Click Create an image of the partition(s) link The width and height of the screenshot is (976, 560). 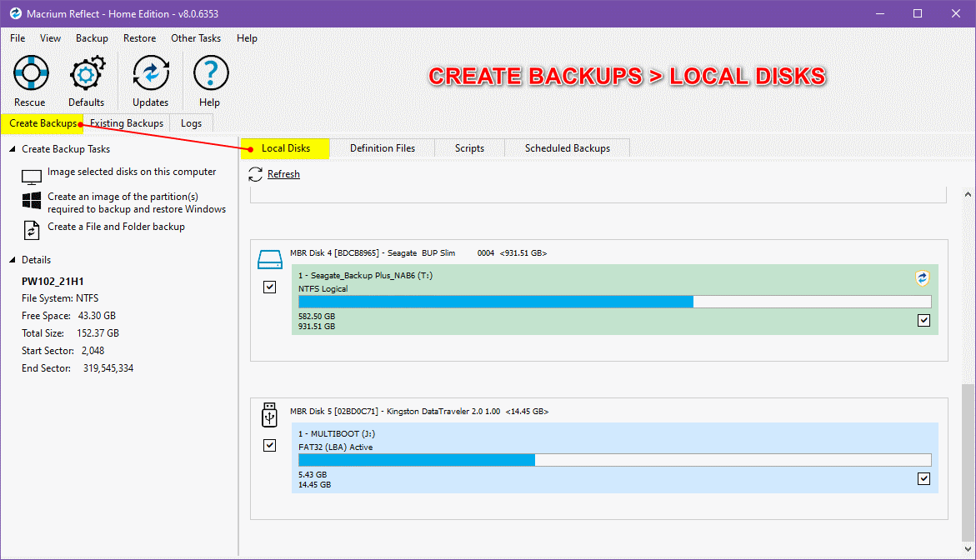[x=137, y=202]
